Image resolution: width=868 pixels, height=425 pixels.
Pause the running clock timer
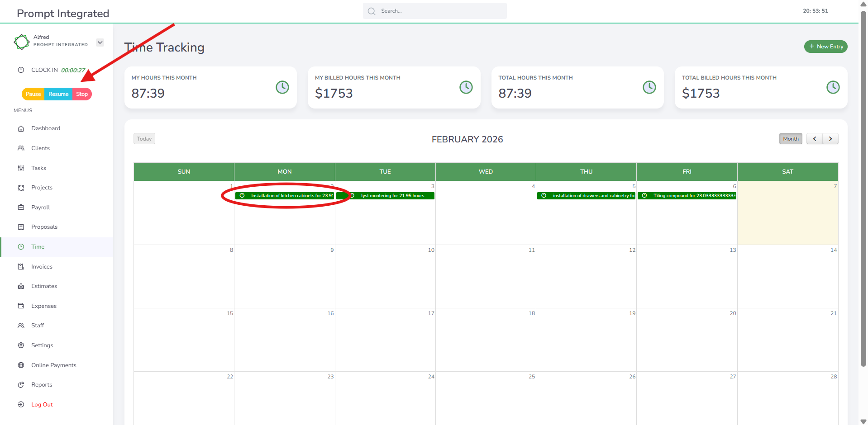33,94
